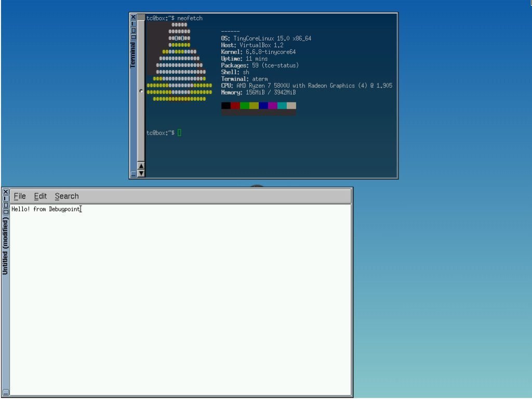The height and width of the screenshot is (399, 532).
Task: Click the magenta color block in neofetch palette
Action: [x=273, y=105]
